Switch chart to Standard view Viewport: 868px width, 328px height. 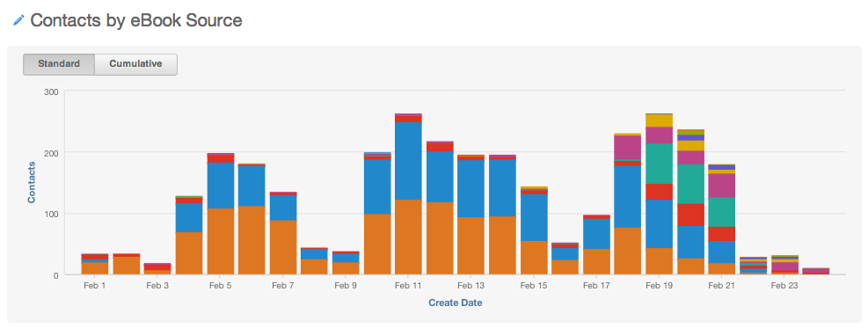tap(59, 64)
